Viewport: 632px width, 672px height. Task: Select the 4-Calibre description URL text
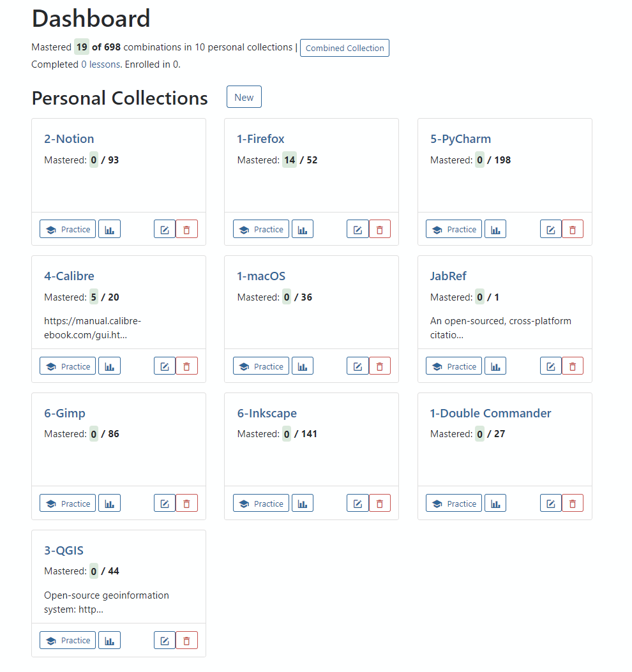click(93, 328)
